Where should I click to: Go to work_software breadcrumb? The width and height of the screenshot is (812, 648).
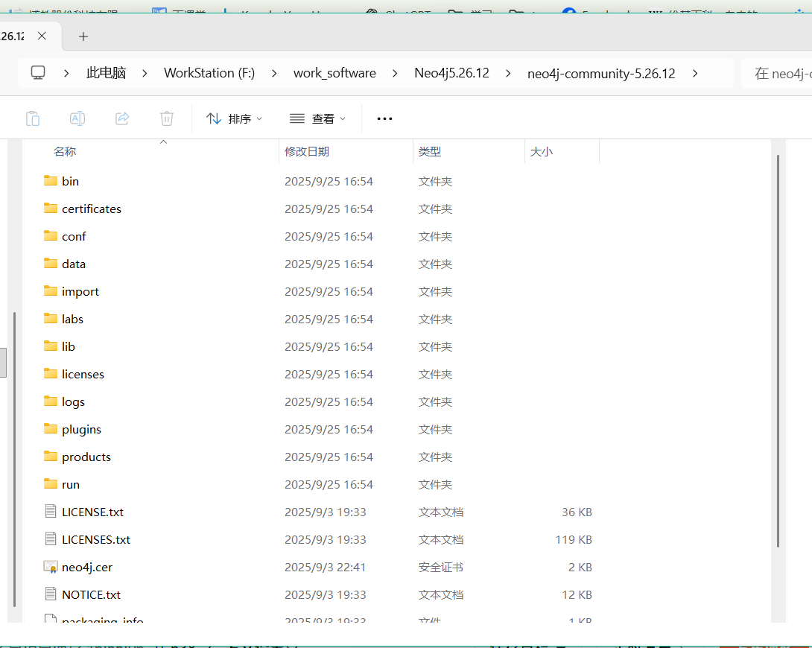pyautogui.click(x=334, y=73)
